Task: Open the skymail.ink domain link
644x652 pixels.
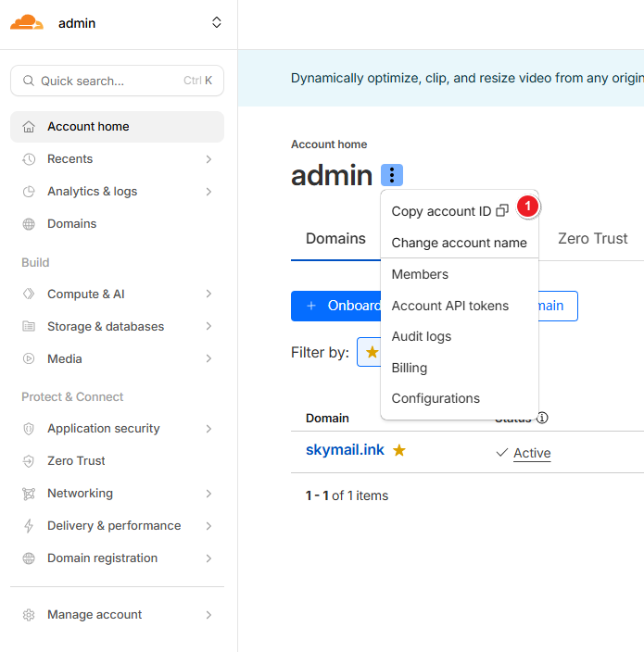Action: click(345, 450)
